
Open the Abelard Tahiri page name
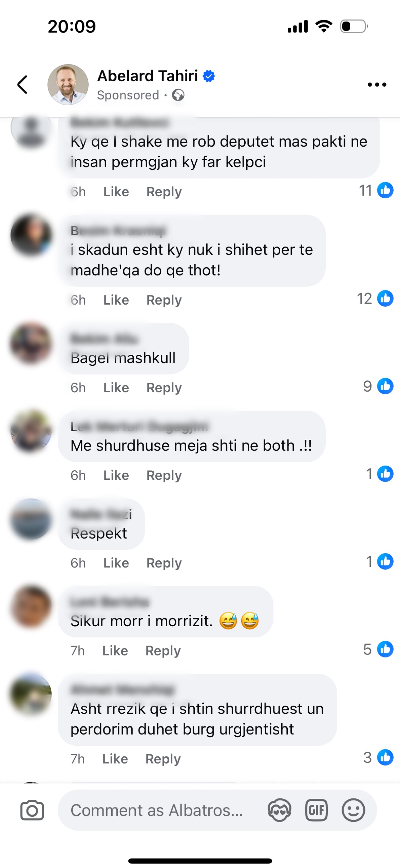click(x=148, y=76)
